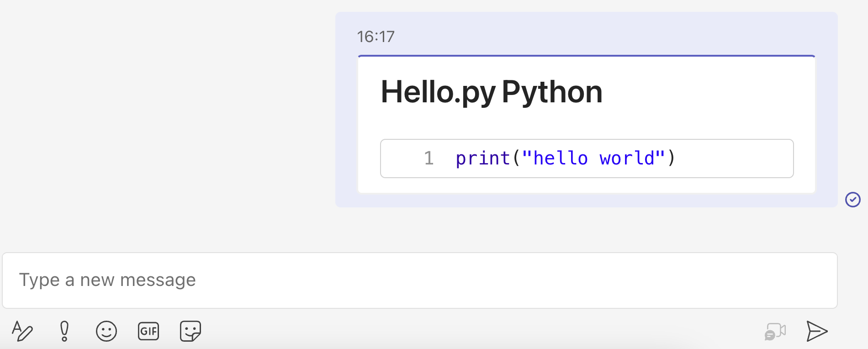Open the emoji picker smiley icon
The height and width of the screenshot is (349, 868).
(x=106, y=331)
